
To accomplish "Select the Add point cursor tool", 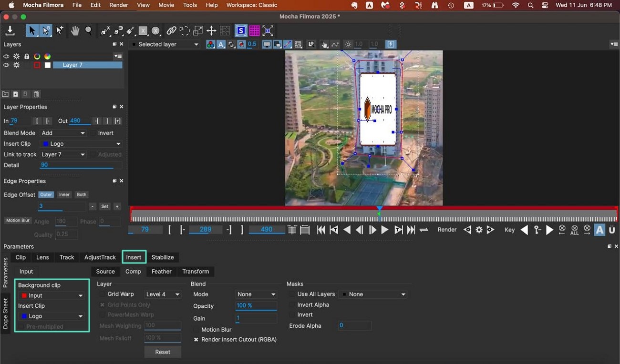I will 60,31.
